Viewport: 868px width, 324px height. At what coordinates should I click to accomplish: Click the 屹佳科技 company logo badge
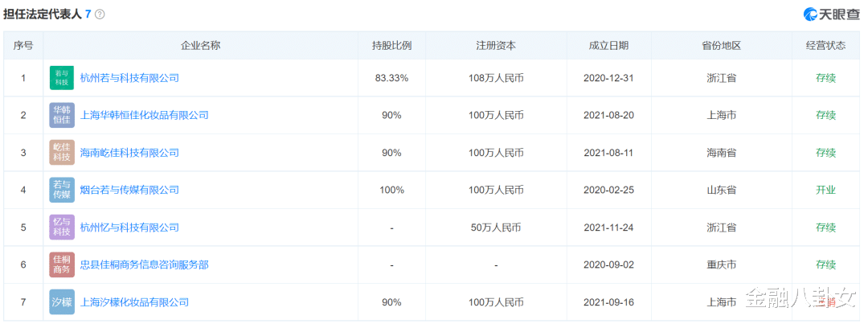61,153
